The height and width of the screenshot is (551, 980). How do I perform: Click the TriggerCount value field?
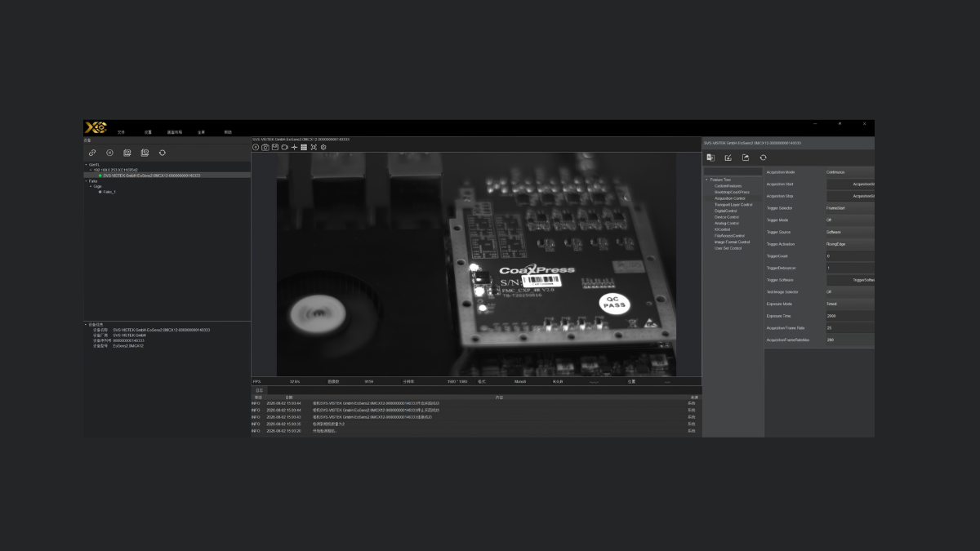(x=849, y=256)
